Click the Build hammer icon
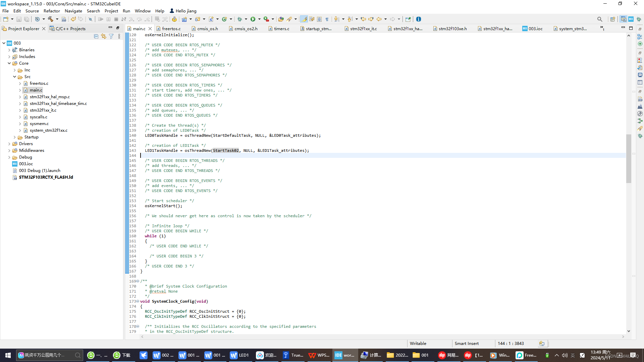644x362 pixels. click(x=50, y=19)
